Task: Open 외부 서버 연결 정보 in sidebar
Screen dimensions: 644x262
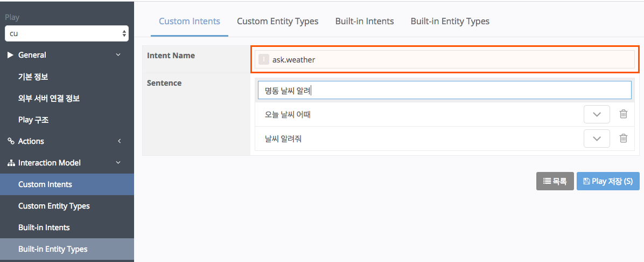Action: (49, 98)
